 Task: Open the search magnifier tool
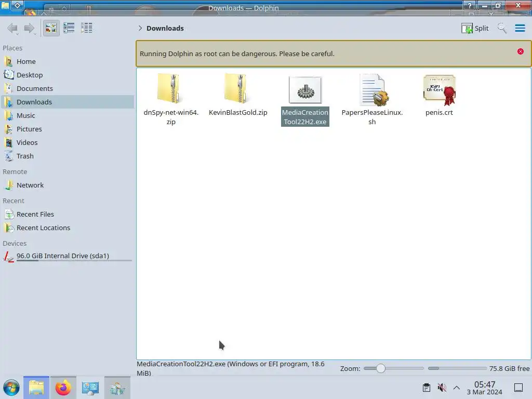click(x=502, y=28)
